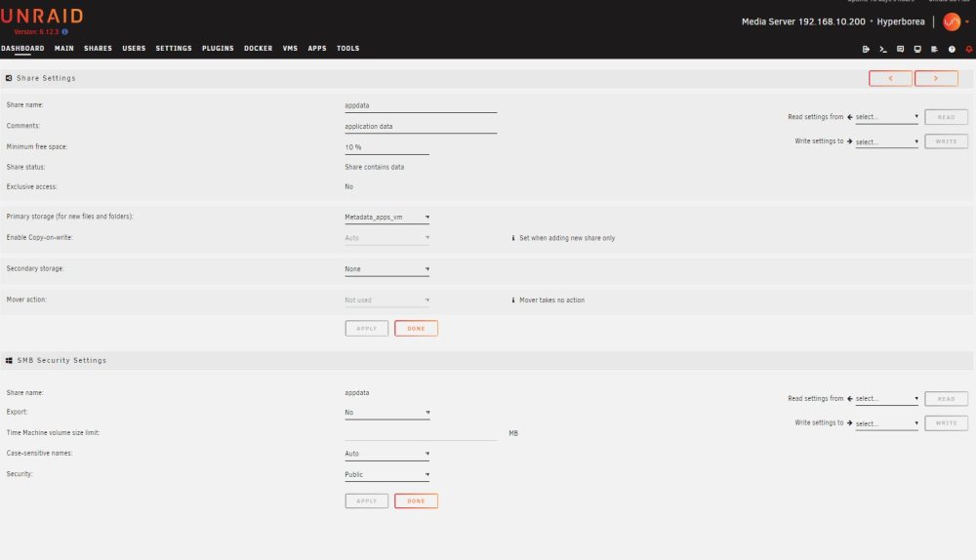Open the Settings menu

click(174, 49)
